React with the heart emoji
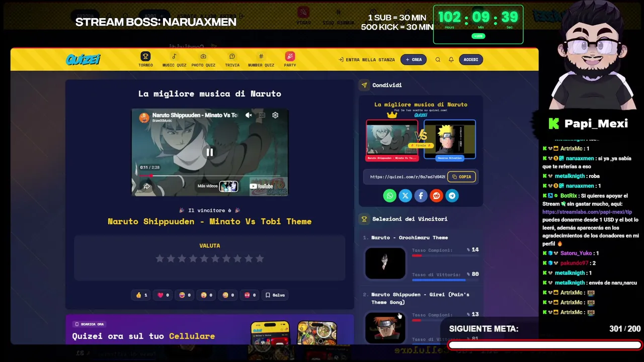The width and height of the screenshot is (644, 362). click(x=163, y=295)
